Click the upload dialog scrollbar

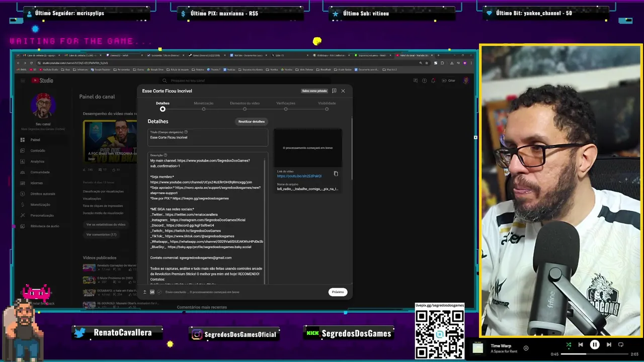coord(352,148)
